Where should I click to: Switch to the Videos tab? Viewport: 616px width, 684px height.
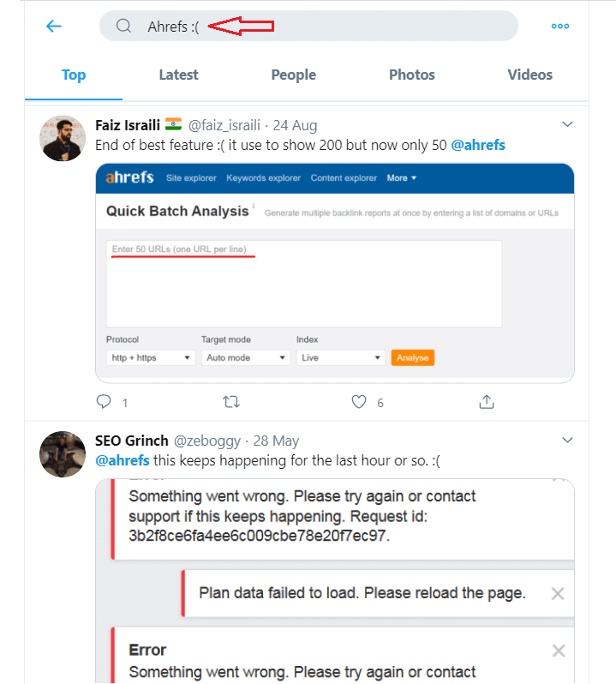(x=529, y=75)
